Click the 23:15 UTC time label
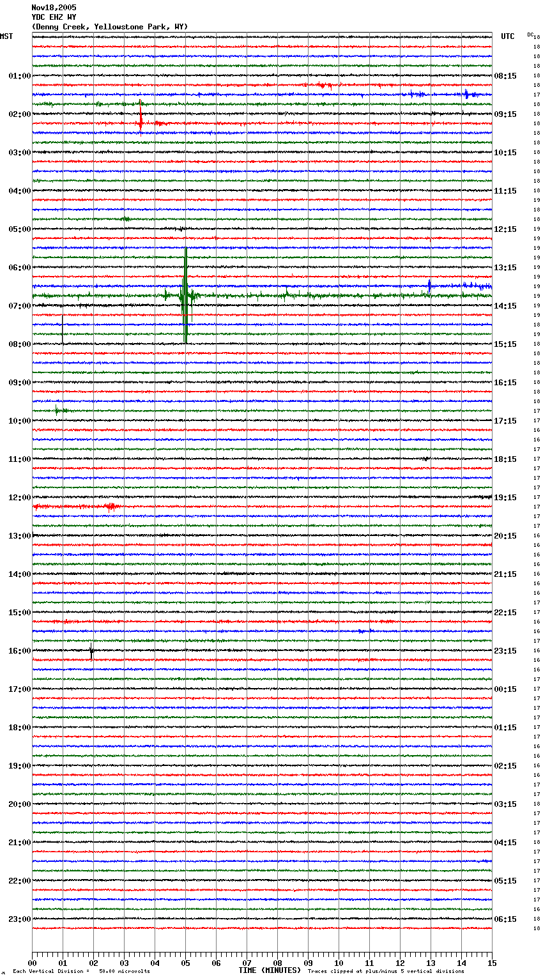 (x=505, y=651)
